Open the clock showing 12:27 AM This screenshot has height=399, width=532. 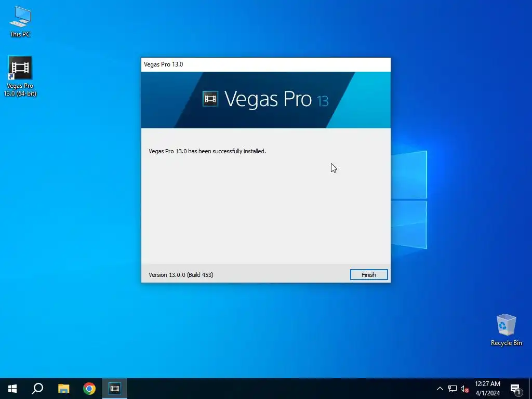coord(487,389)
